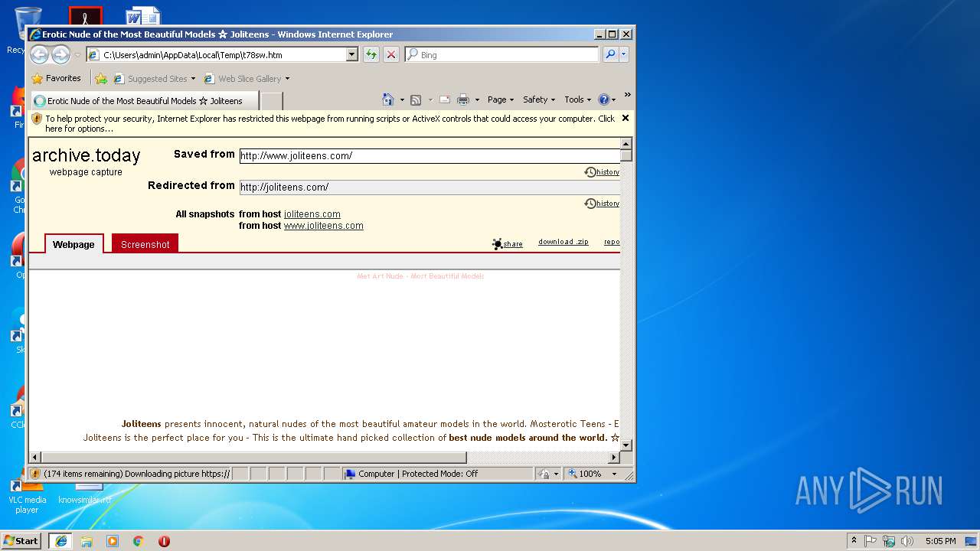Click the RSS feeds icon
The width and height of the screenshot is (980, 551).
coord(416,99)
